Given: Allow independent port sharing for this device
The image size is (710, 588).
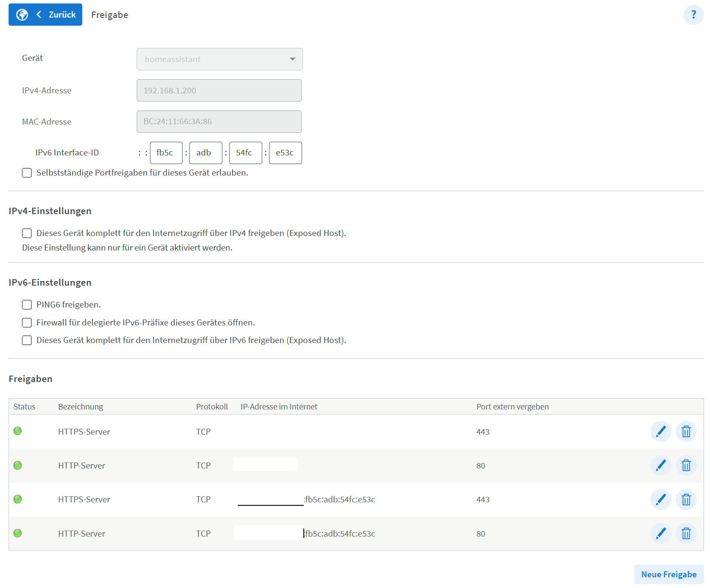Looking at the screenshot, I should point(27,173).
